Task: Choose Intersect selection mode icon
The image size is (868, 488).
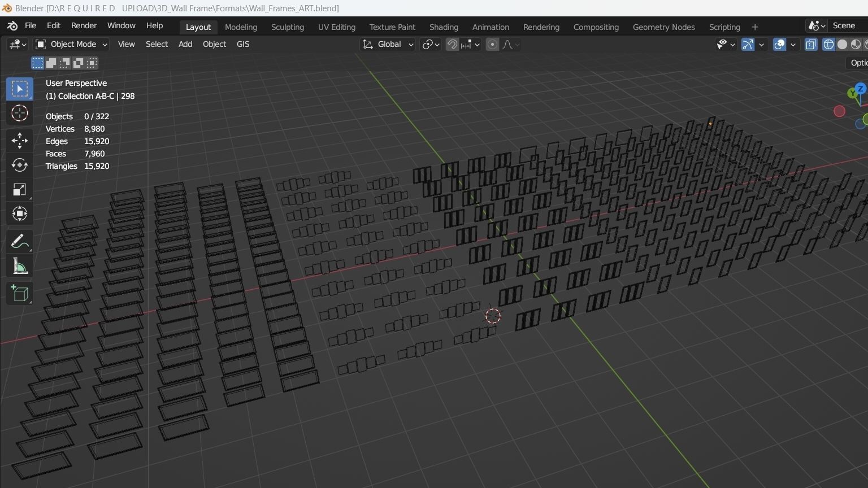Action: [92, 63]
